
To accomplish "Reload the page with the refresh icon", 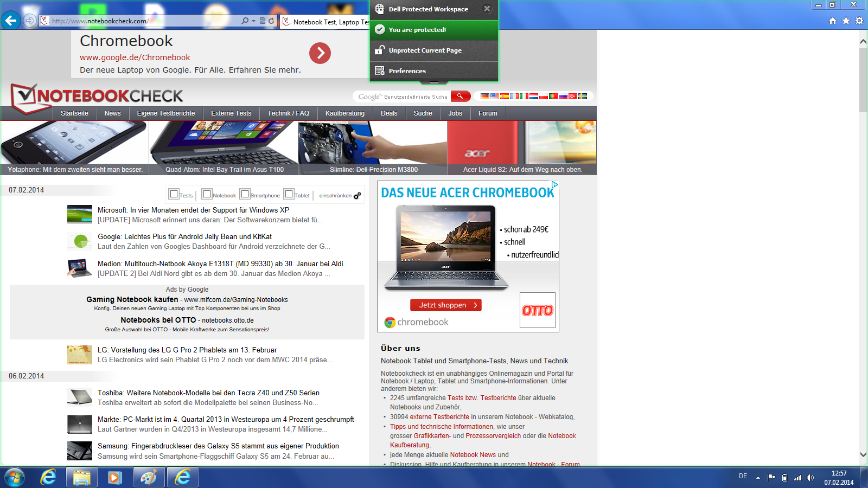I will (271, 21).
